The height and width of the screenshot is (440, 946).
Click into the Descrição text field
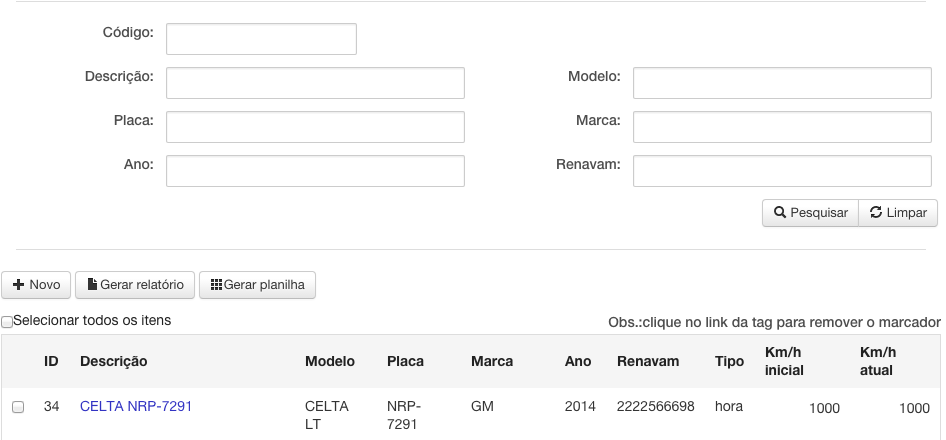click(x=315, y=83)
